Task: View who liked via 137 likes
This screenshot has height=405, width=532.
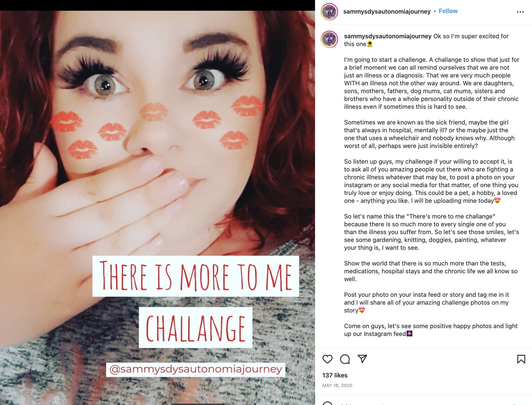Action: click(335, 375)
